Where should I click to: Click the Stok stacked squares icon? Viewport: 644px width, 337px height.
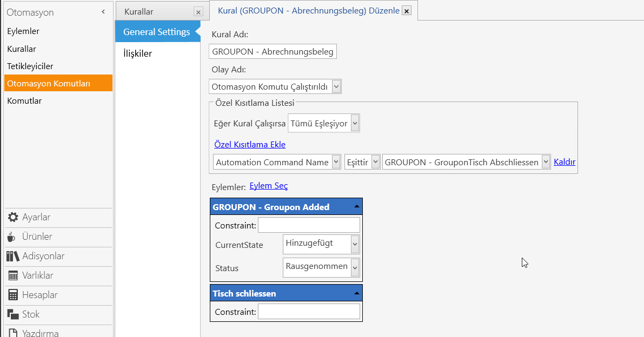click(x=13, y=314)
